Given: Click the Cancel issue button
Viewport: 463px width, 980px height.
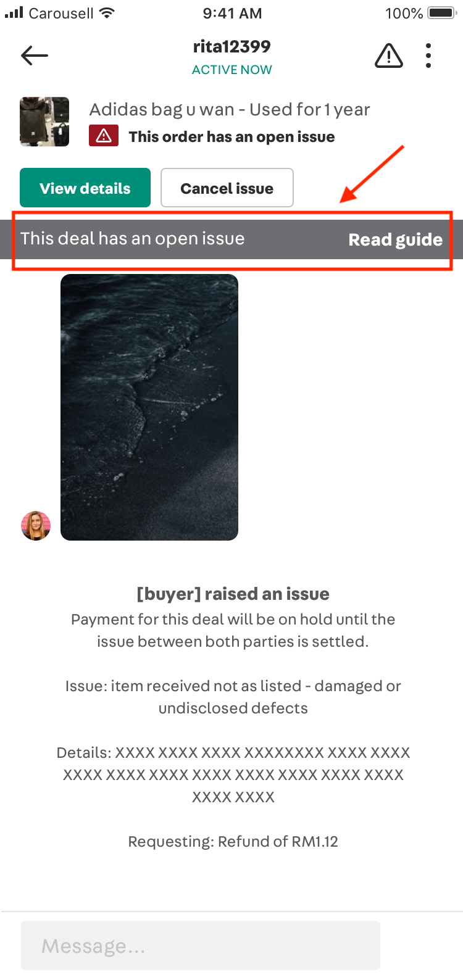Looking at the screenshot, I should 227,188.
